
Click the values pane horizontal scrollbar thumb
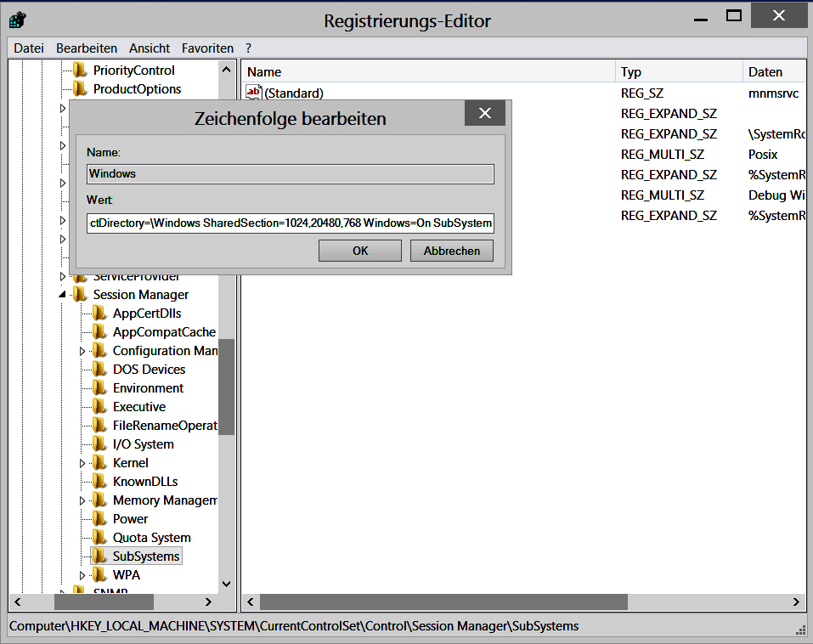(443, 602)
